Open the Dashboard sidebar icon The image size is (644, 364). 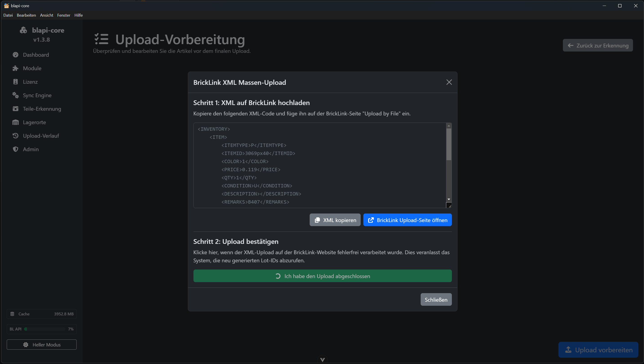(16, 55)
